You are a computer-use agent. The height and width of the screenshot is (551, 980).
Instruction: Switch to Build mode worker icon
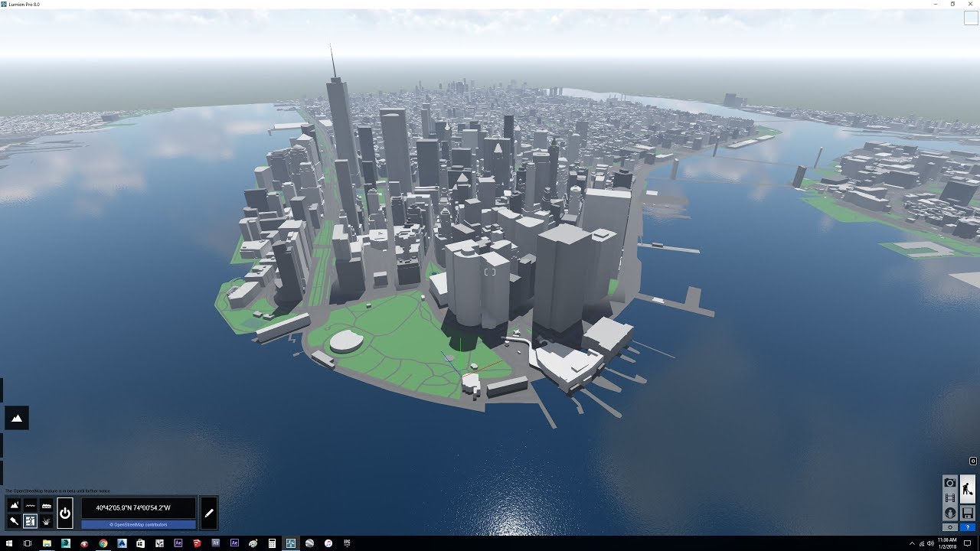[x=968, y=489]
